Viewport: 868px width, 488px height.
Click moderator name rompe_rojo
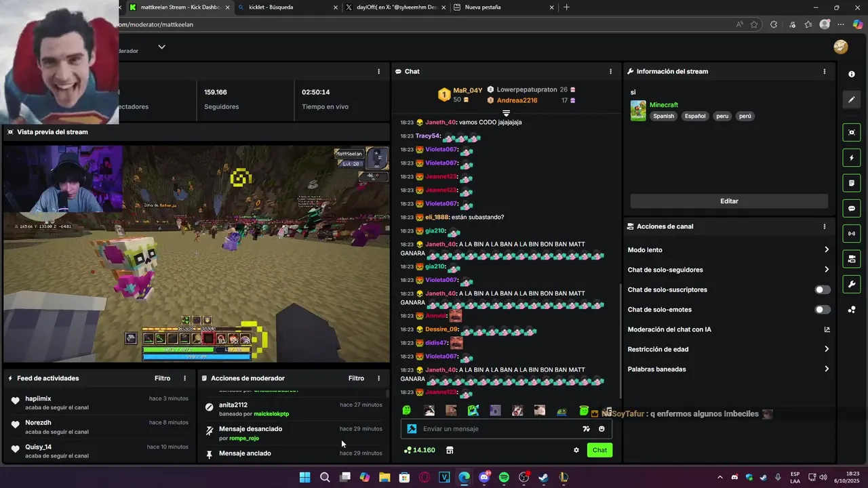244,439
